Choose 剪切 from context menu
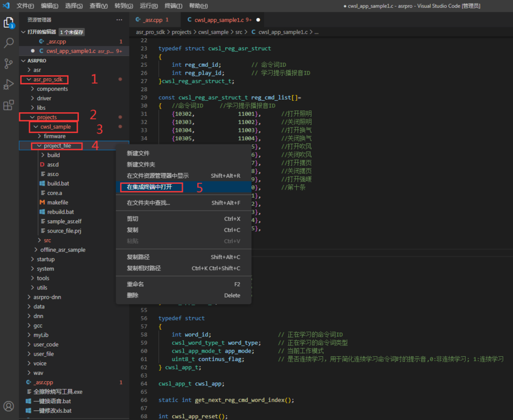 (x=183, y=219)
